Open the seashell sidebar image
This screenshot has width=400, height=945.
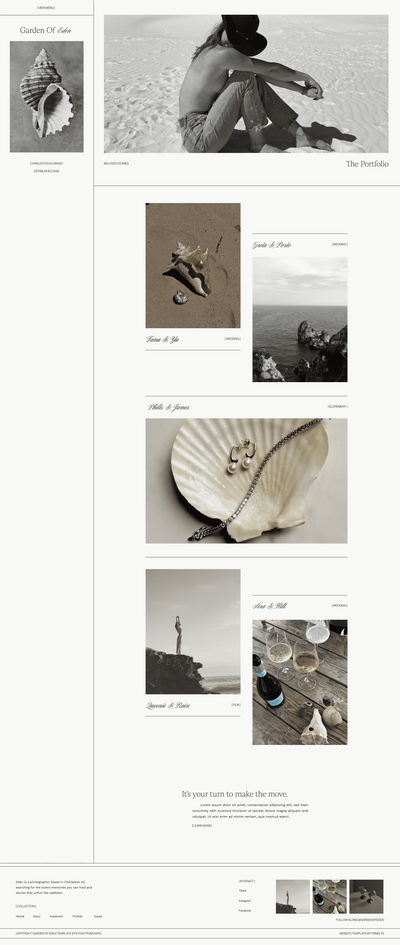(46, 96)
